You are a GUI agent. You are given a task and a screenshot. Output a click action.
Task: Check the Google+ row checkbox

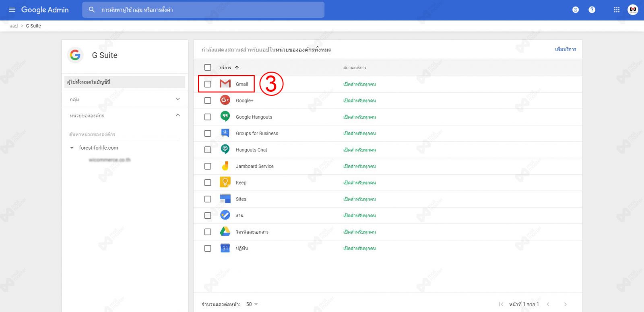click(208, 101)
